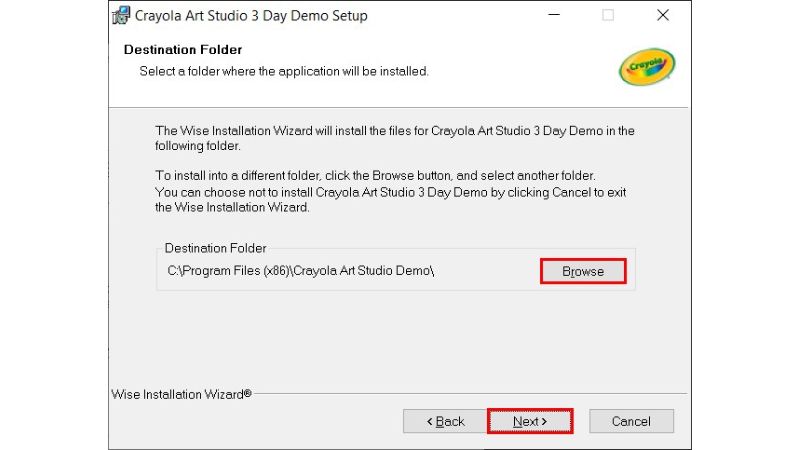
Task: Click the 'You can choose not to install' sentence
Action: [391, 192]
